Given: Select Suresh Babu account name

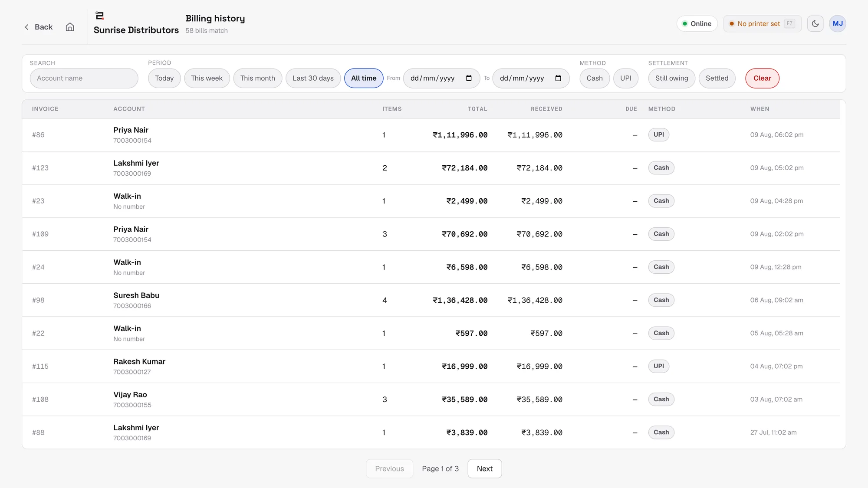Looking at the screenshot, I should point(136,295).
